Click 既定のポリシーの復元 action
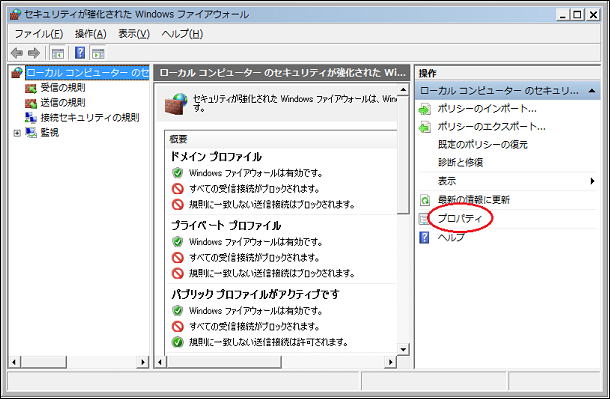Viewport: 610px width, 399px height. 483,145
